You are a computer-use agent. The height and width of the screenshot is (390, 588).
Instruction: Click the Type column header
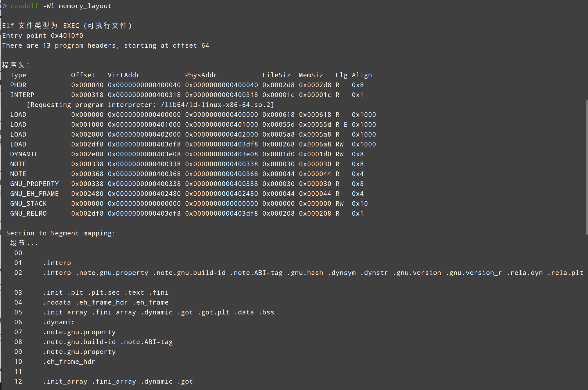pos(18,75)
